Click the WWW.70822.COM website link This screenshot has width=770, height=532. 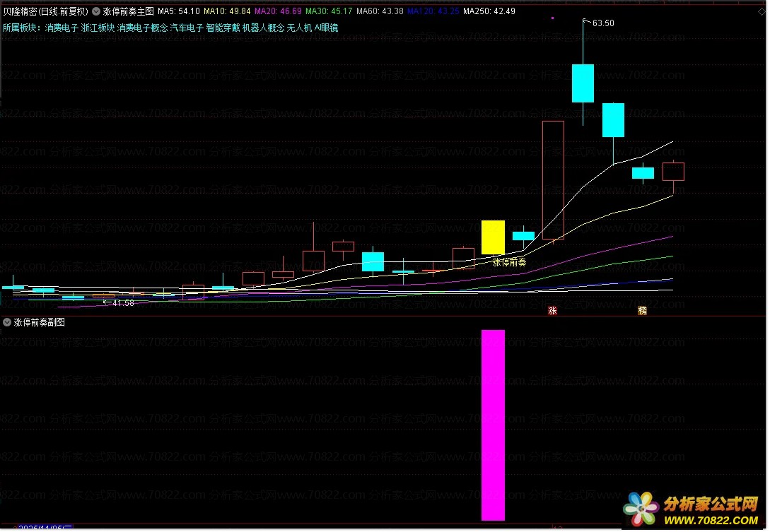[711, 521]
